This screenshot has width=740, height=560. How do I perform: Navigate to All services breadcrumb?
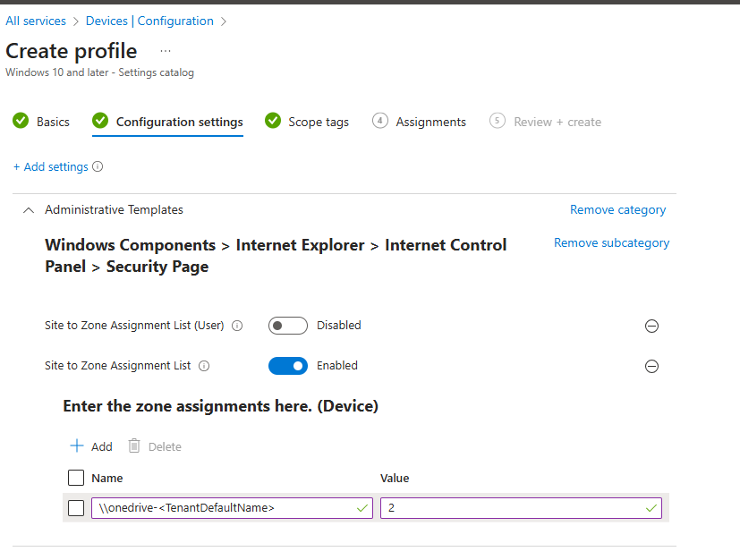(36, 21)
